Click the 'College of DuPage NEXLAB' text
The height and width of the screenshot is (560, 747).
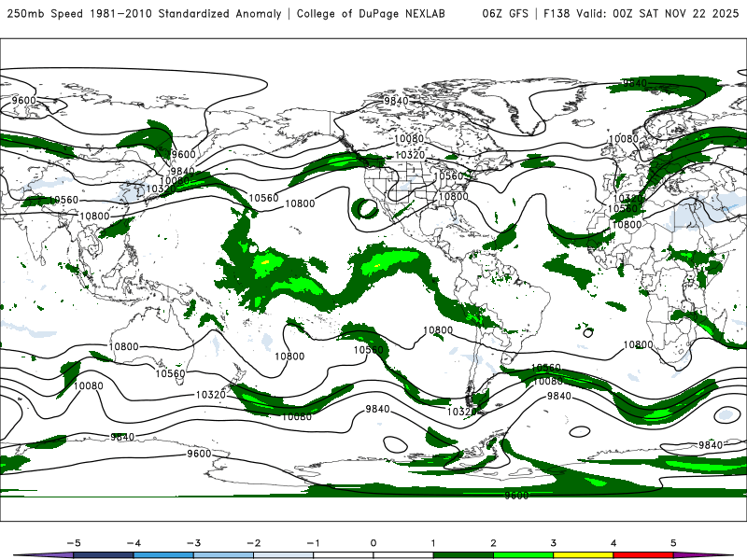[371, 14]
